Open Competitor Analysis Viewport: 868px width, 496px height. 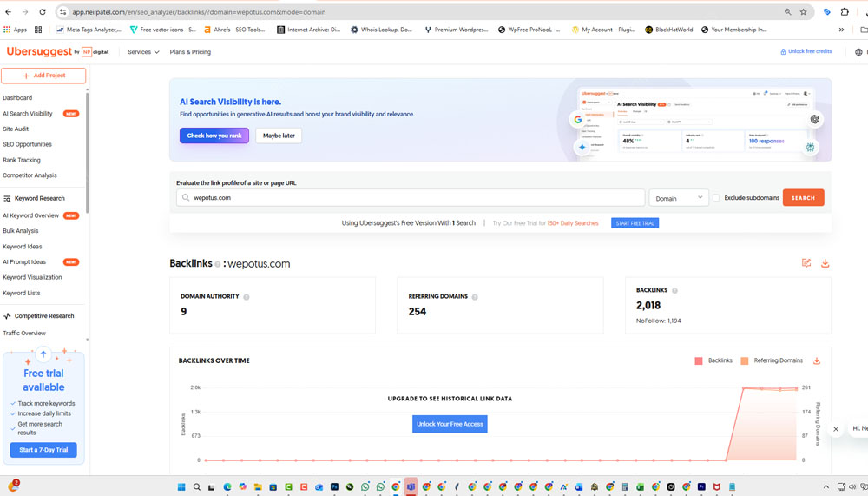point(30,175)
